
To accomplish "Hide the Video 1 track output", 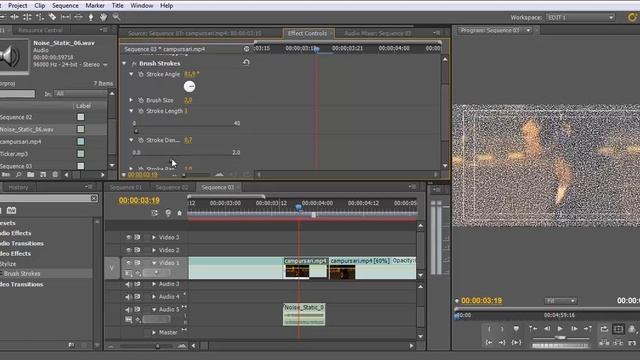I will 129,263.
